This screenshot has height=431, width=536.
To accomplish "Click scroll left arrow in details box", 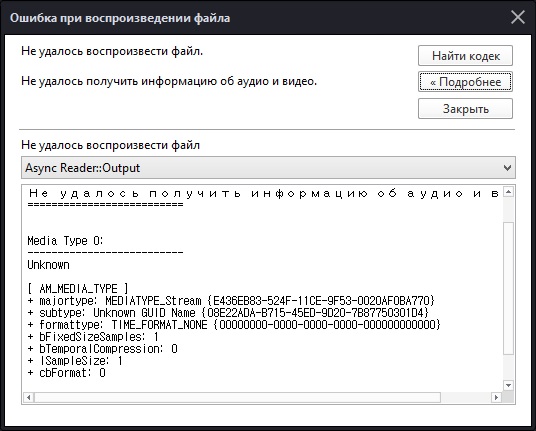I will [28, 398].
